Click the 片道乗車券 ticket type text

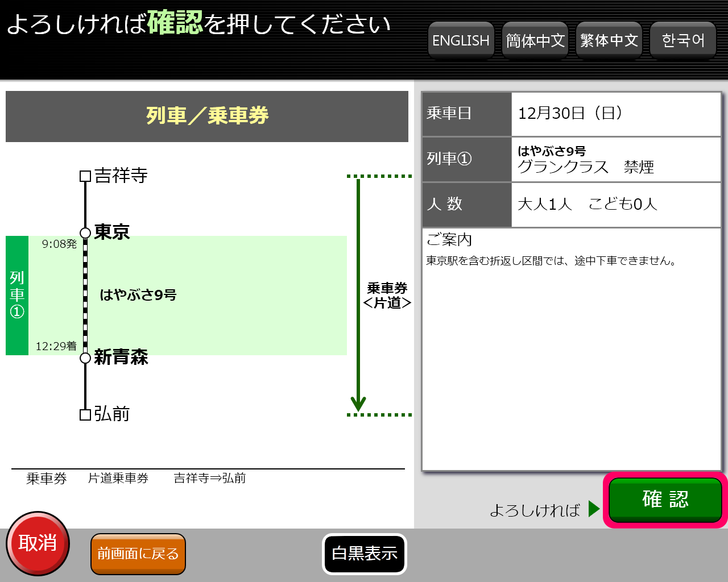[x=118, y=479]
